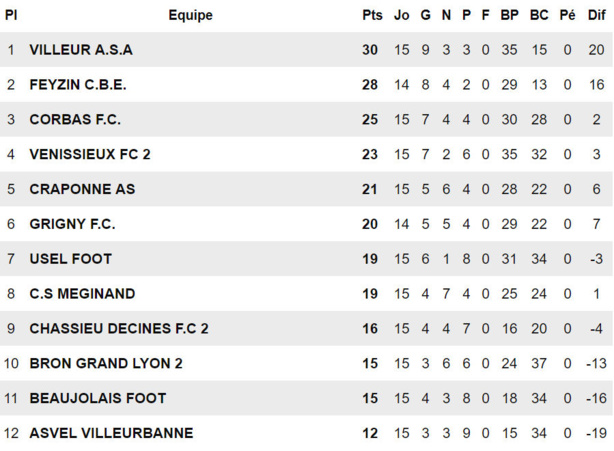Select the Pl column header
614x451 pixels.
coord(11,15)
